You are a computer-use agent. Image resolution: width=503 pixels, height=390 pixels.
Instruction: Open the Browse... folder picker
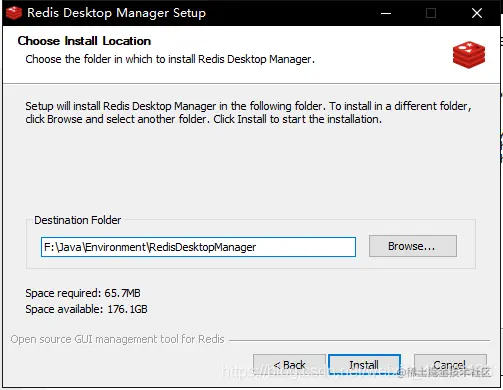coord(413,246)
